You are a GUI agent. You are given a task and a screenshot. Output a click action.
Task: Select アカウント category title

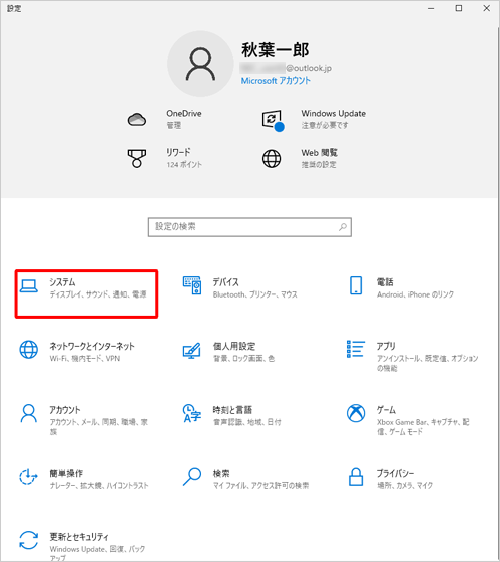point(65,410)
